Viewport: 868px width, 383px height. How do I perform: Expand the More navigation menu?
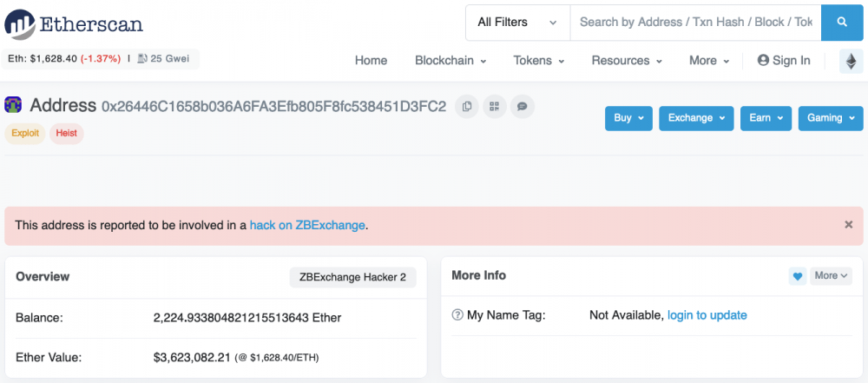click(x=709, y=61)
